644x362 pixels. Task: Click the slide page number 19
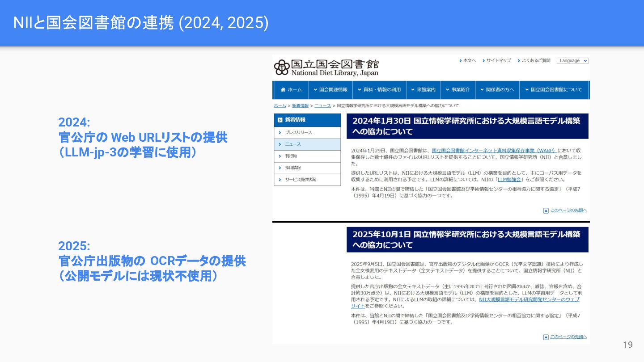(x=628, y=345)
